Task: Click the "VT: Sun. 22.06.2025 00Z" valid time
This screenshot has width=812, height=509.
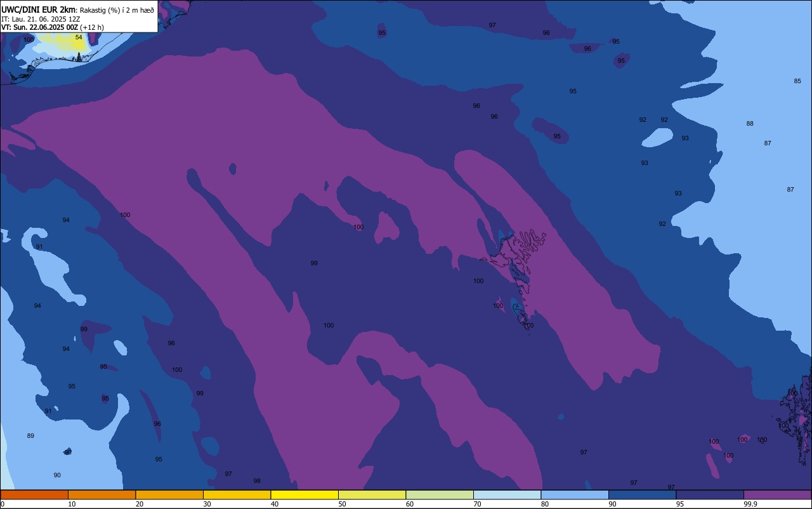Action: click(39, 27)
